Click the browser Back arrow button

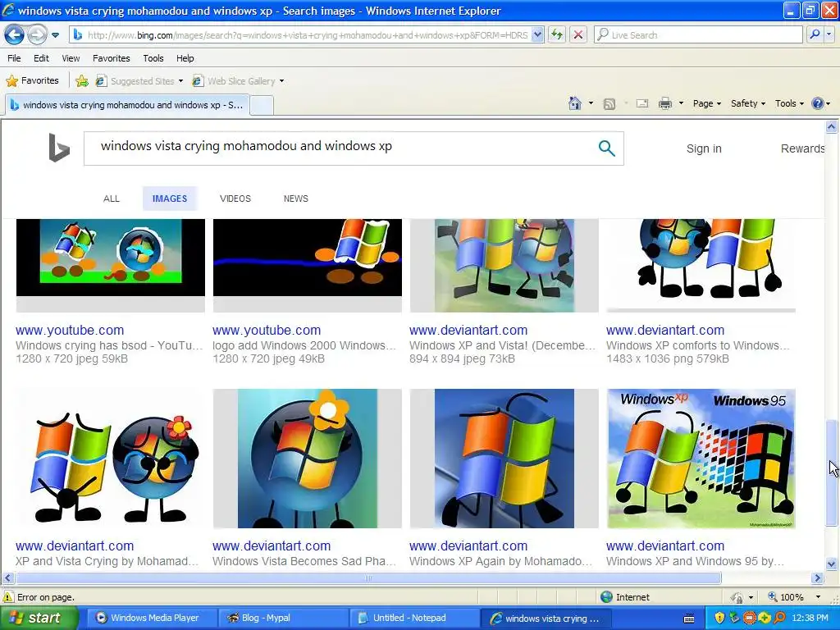pyautogui.click(x=15, y=34)
